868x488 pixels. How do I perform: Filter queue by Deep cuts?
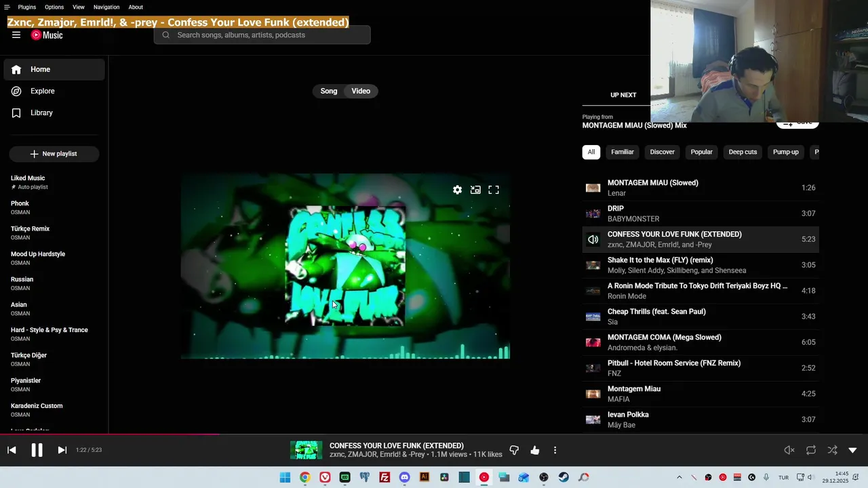click(x=743, y=152)
